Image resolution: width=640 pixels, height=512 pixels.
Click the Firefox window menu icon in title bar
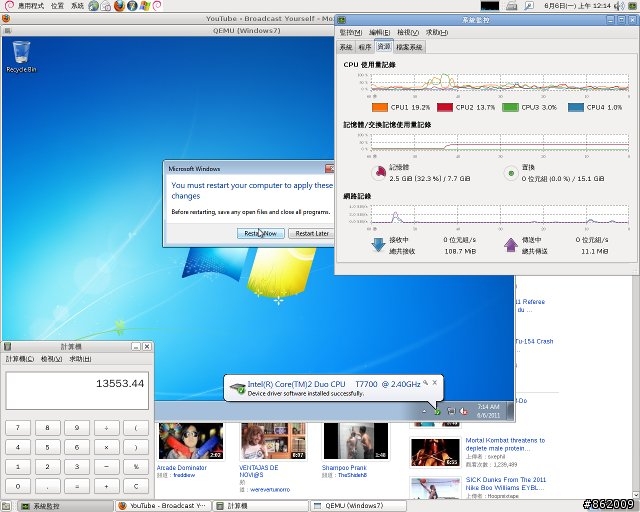point(6,18)
